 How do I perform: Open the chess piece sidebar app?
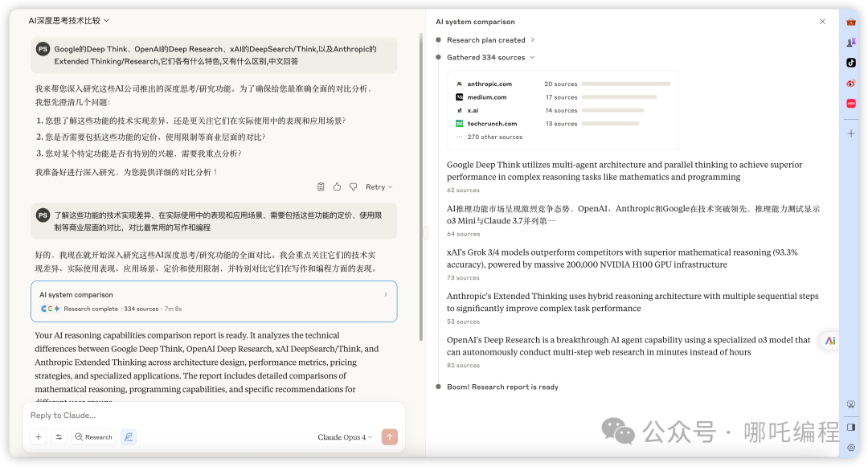click(851, 42)
